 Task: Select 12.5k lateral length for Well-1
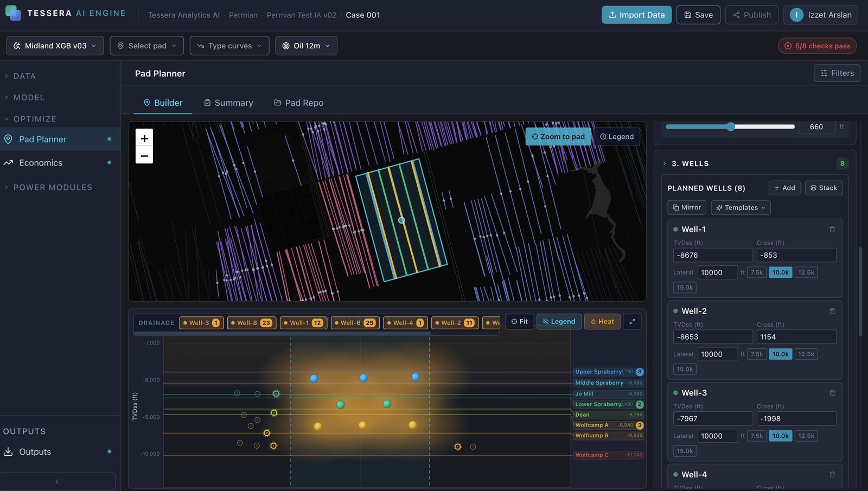806,272
